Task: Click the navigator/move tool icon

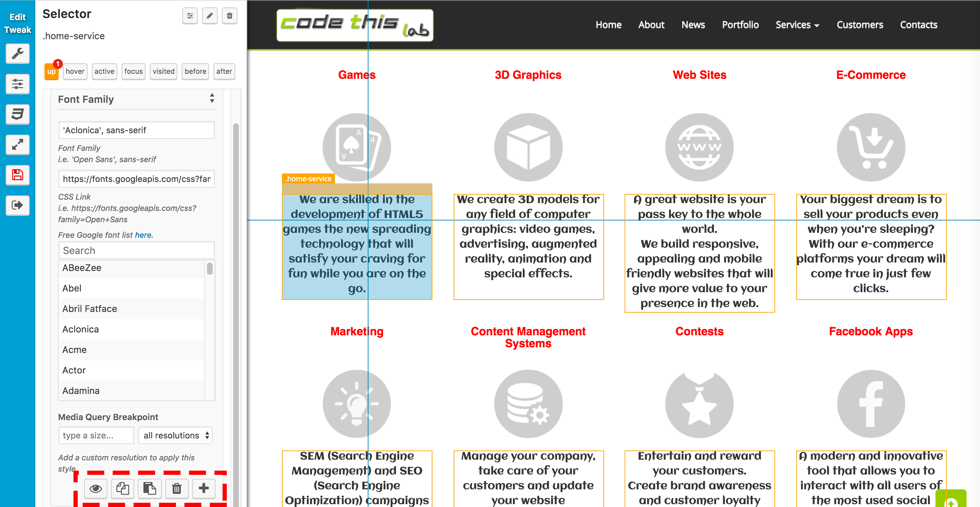Action: [x=17, y=143]
